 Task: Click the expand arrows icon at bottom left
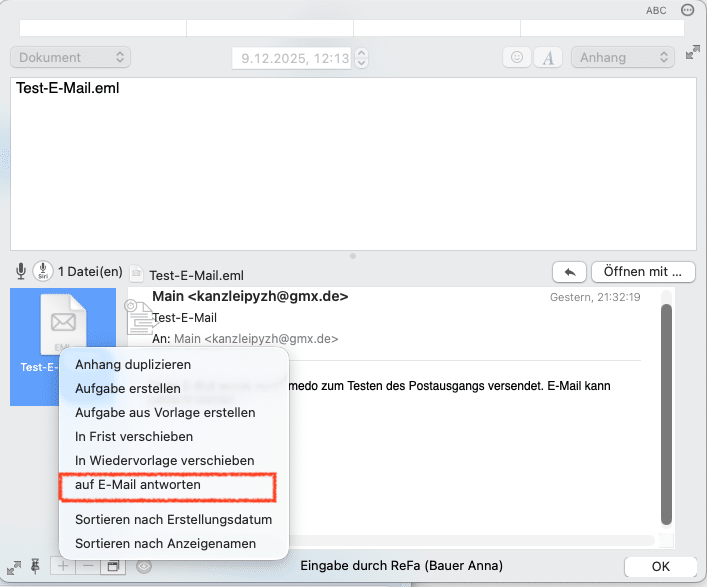click(13, 566)
